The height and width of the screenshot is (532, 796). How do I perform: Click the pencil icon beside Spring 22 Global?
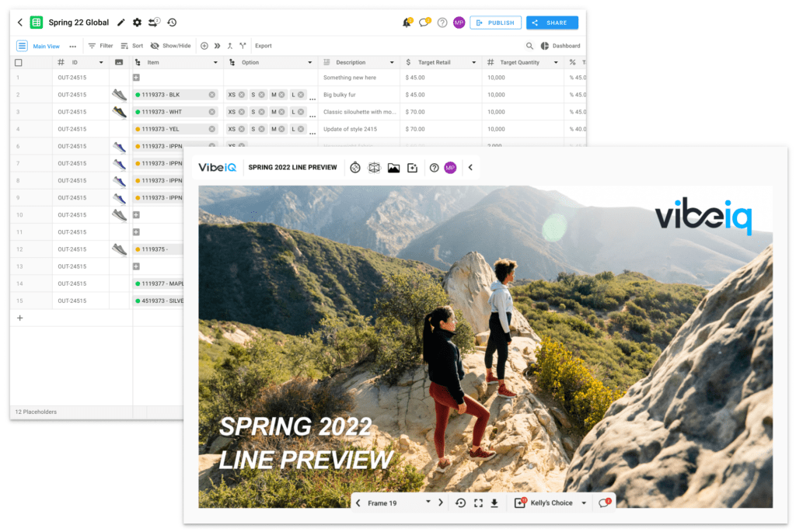pyautogui.click(x=120, y=23)
